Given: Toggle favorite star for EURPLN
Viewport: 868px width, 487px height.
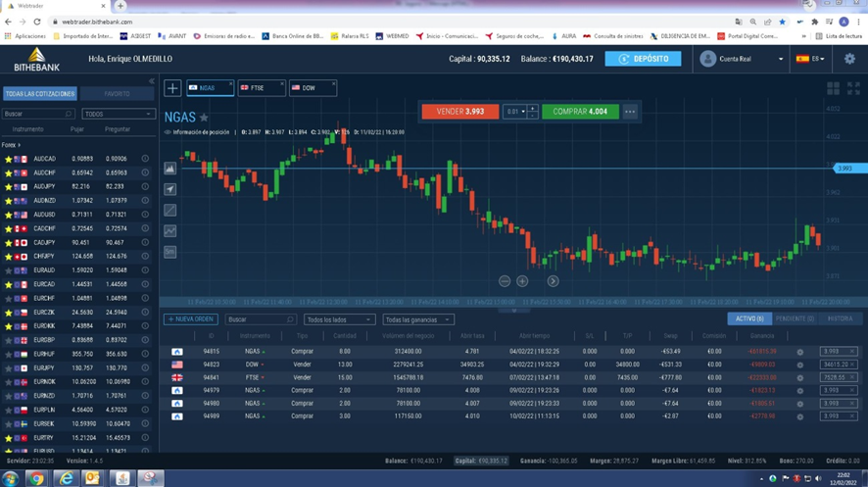Looking at the screenshot, I should pyautogui.click(x=8, y=410).
